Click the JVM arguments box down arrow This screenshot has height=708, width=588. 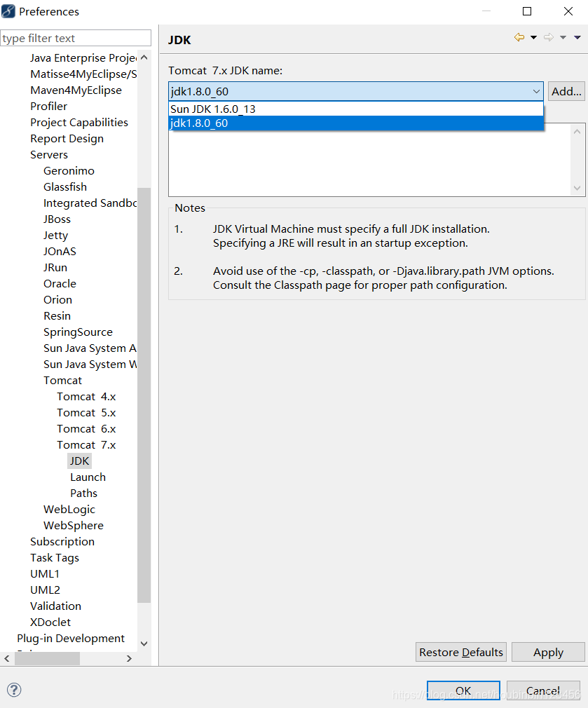[577, 188]
